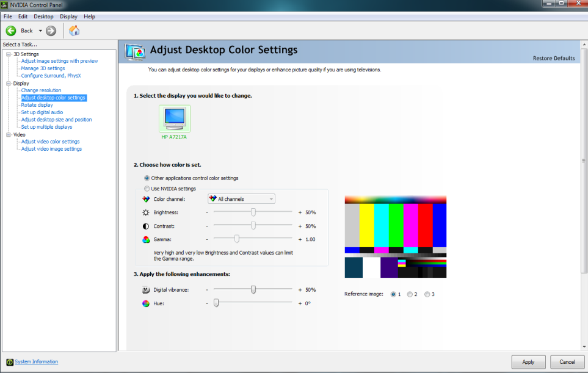
Task: Select the HP A7217A monitor icon
Action: (x=175, y=118)
